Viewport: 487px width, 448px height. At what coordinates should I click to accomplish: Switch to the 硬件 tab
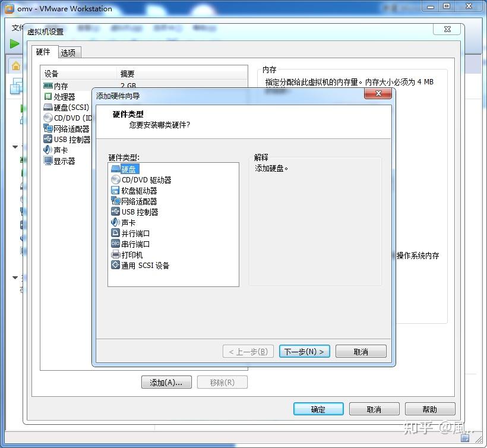pyautogui.click(x=44, y=52)
